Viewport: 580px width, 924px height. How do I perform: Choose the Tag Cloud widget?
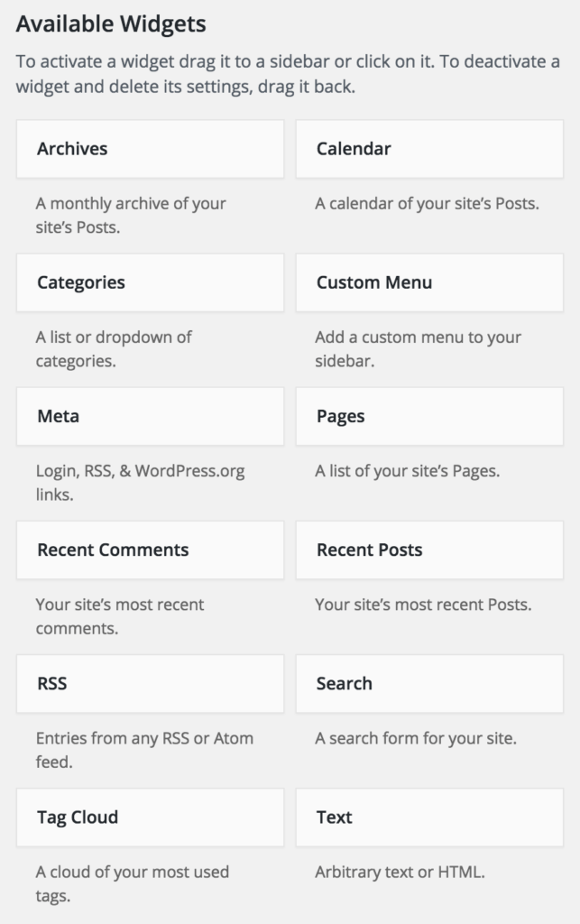[x=150, y=818]
